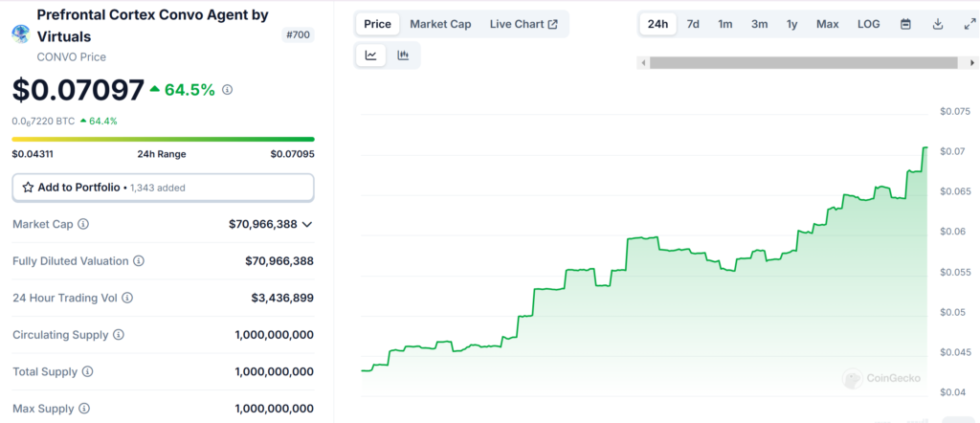This screenshot has height=423, width=980.
Task: Select the Max time range option
Action: click(827, 24)
